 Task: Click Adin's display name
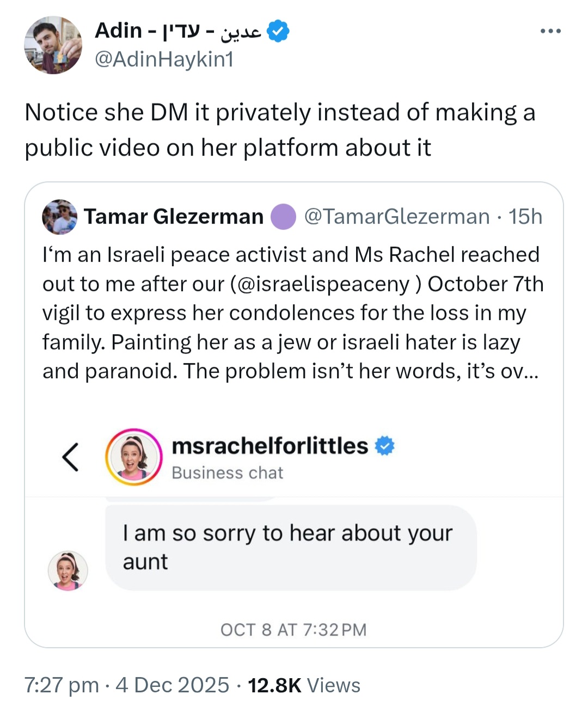178,31
